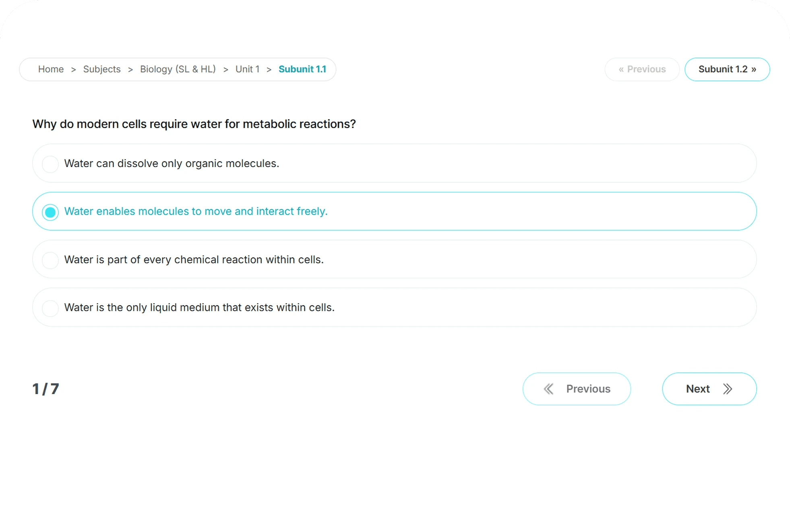The image size is (790, 532).
Task: Click the disabled top « Previous button
Action: click(642, 69)
